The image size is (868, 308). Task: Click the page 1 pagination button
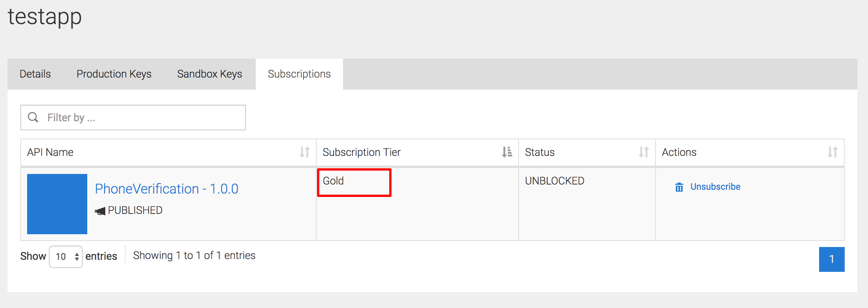(x=832, y=259)
